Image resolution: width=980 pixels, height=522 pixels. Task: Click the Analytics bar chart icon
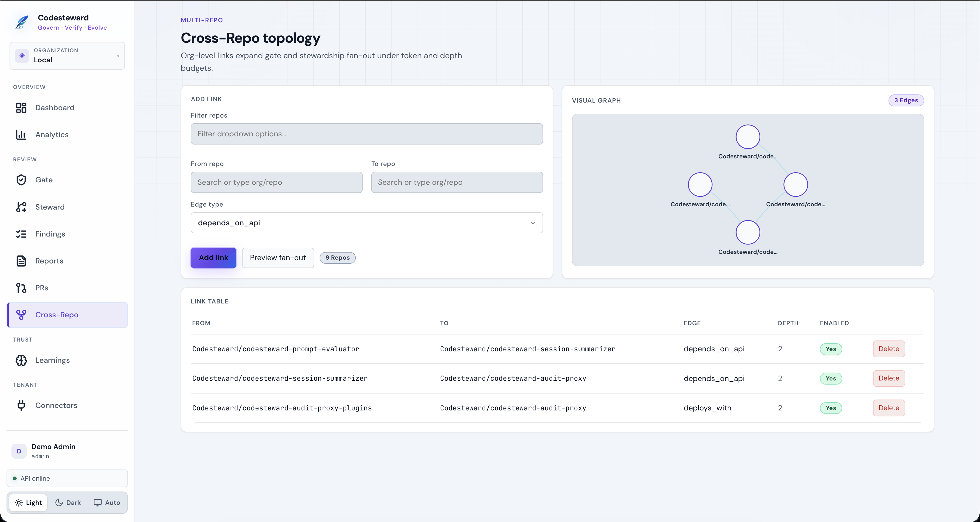pyautogui.click(x=21, y=135)
